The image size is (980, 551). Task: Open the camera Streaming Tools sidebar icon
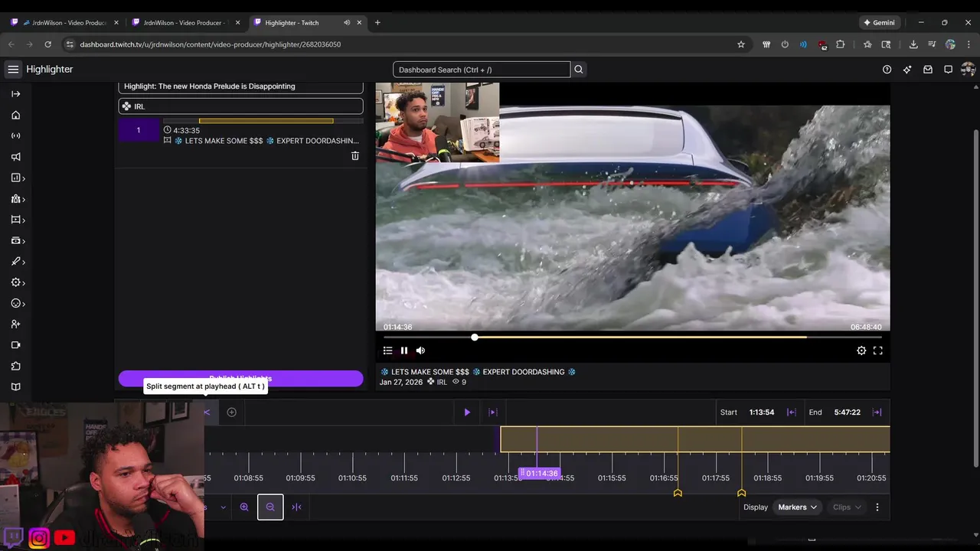point(15,345)
